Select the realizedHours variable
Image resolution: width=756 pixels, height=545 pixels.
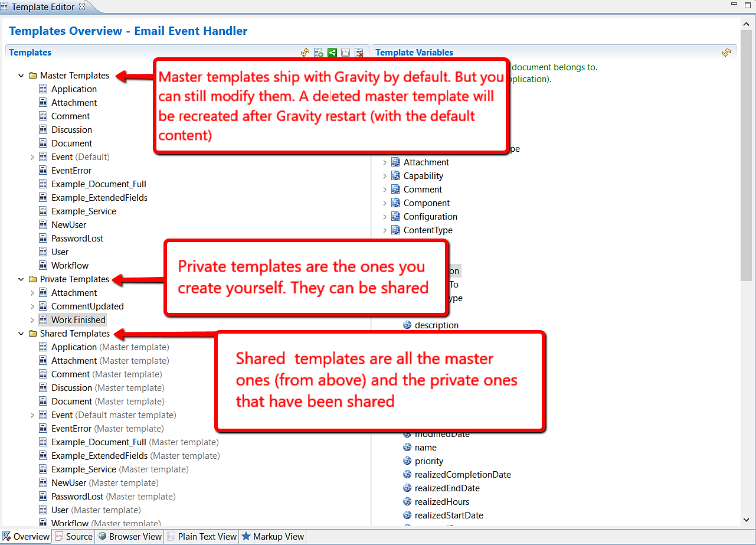coord(442,502)
